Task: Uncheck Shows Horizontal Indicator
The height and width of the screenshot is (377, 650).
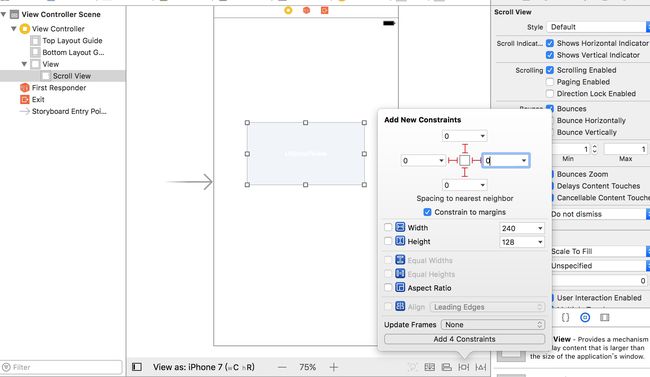Action: [550, 43]
